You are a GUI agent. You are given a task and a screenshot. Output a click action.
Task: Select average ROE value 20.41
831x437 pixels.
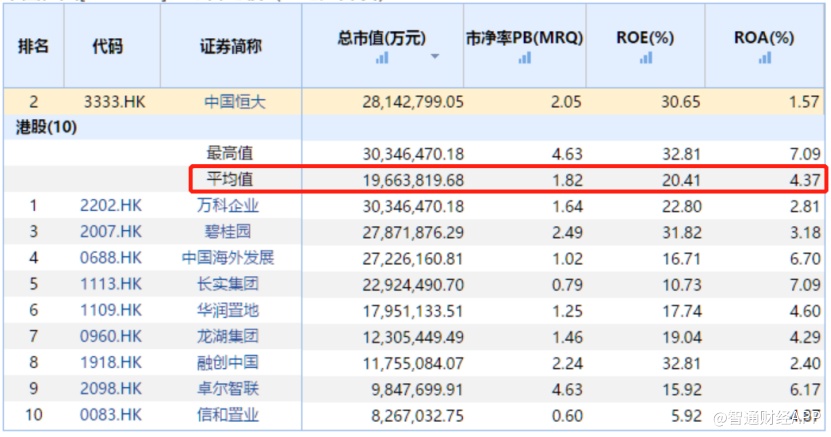(682, 180)
